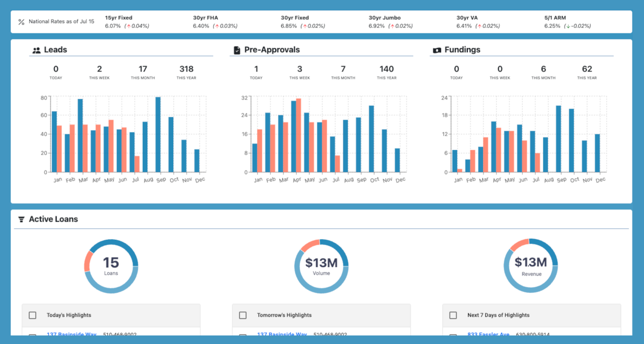Click Pre-Approvals This Month count 7
Viewport: 644px width, 344px height.
point(343,69)
